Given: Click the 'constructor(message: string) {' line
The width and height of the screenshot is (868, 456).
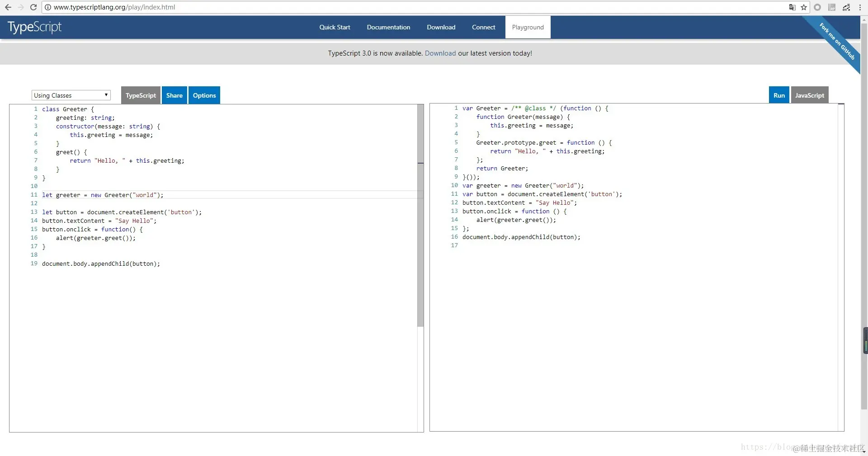Looking at the screenshot, I should click(108, 126).
